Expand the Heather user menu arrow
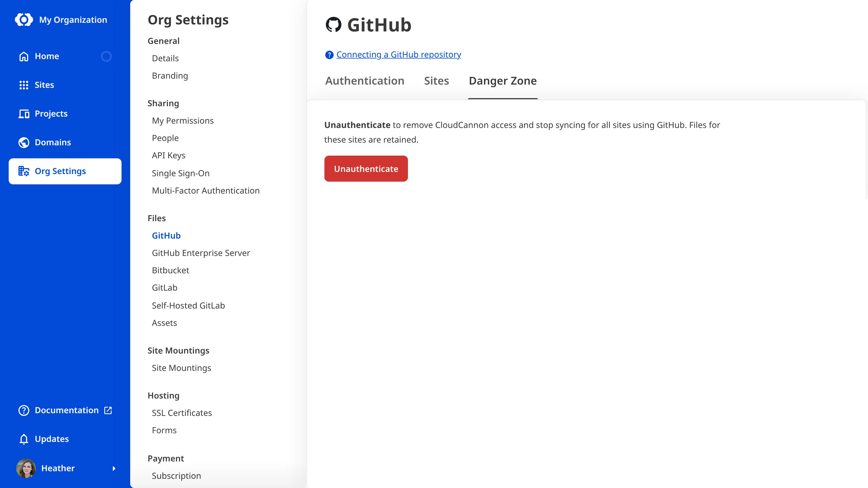Viewport: 868px width, 488px height. tap(114, 468)
